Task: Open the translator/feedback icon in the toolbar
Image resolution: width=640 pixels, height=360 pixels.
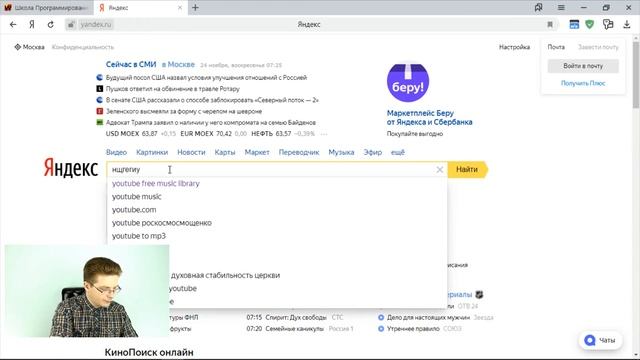Action: tap(608, 24)
